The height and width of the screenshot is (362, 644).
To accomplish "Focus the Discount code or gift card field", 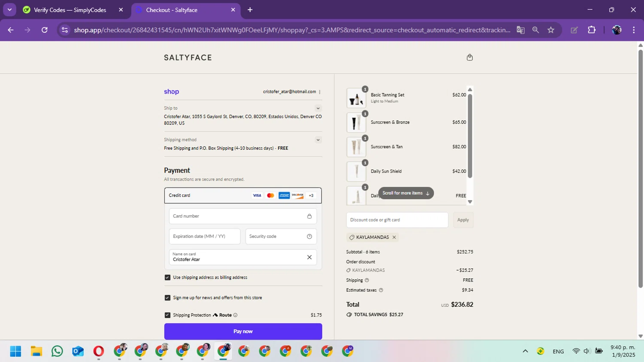I will pos(397,220).
